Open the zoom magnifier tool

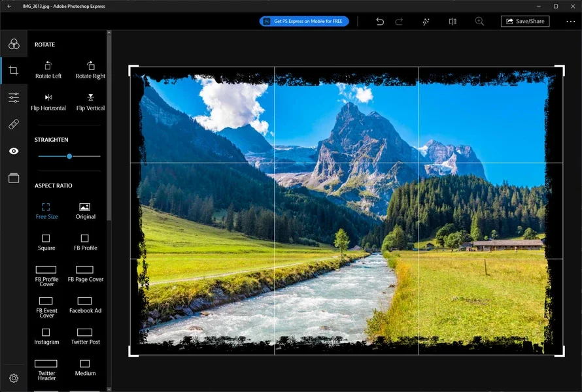tap(479, 21)
